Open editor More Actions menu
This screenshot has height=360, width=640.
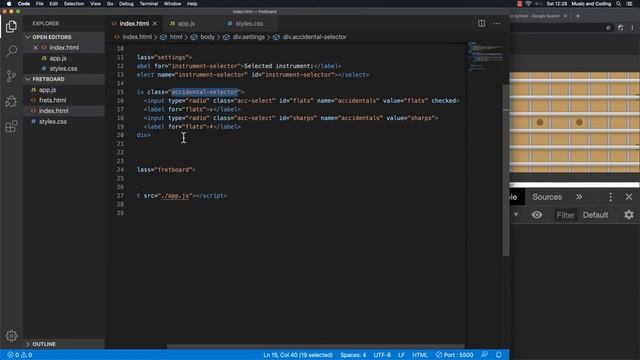click(497, 23)
